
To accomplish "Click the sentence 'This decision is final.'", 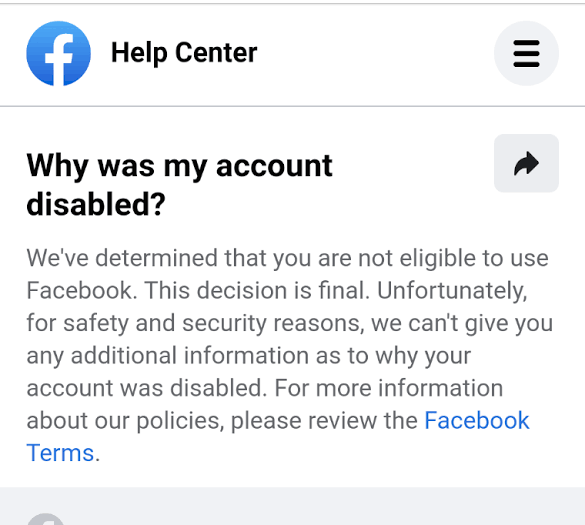I will tap(257, 290).
